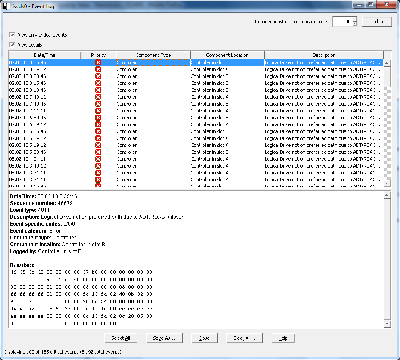The image size is (400, 360).
Task: Click the details pane scrollbar down arrow
Action: click(x=387, y=324)
